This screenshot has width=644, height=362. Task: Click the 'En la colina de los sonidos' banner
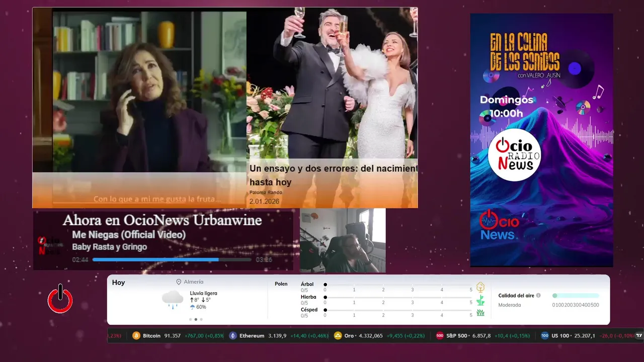(x=541, y=140)
